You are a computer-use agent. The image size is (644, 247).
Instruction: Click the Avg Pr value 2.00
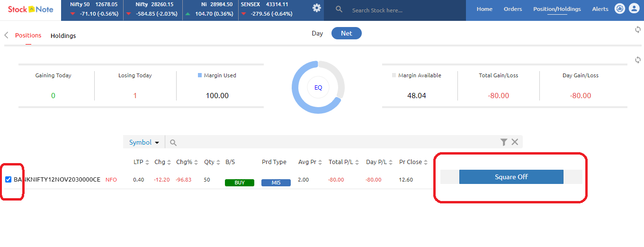click(x=304, y=180)
